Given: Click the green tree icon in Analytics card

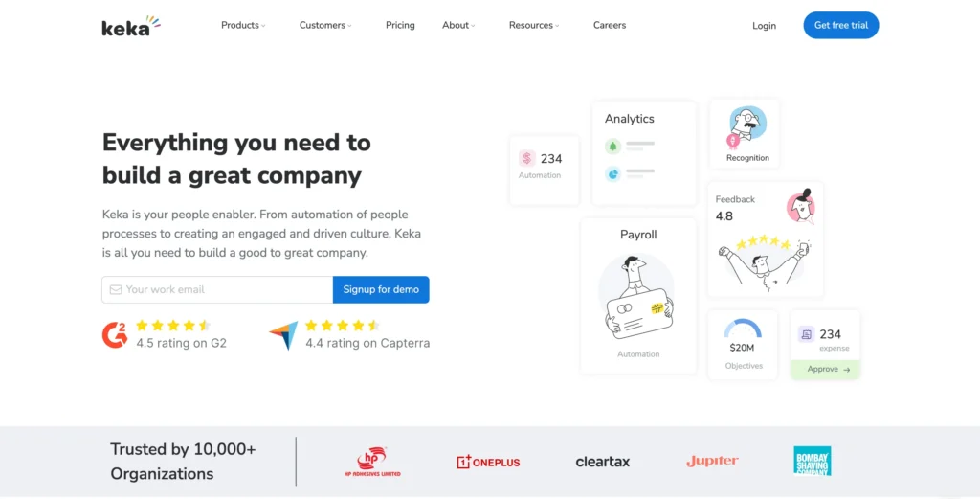Looking at the screenshot, I should click(x=613, y=147).
